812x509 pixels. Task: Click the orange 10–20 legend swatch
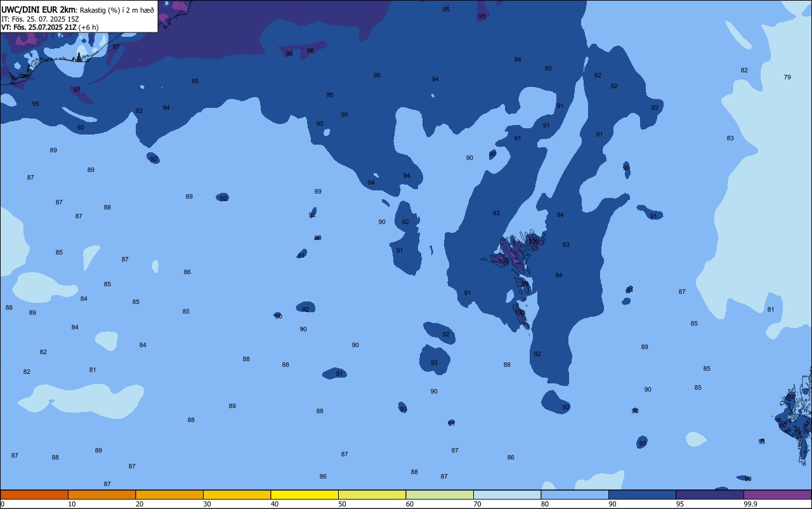click(x=101, y=494)
